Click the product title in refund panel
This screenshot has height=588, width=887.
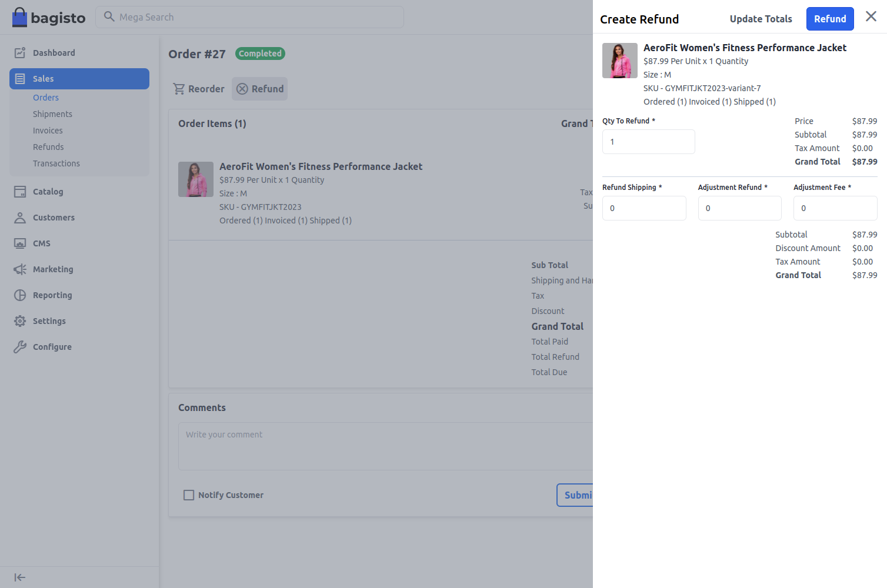coord(745,48)
